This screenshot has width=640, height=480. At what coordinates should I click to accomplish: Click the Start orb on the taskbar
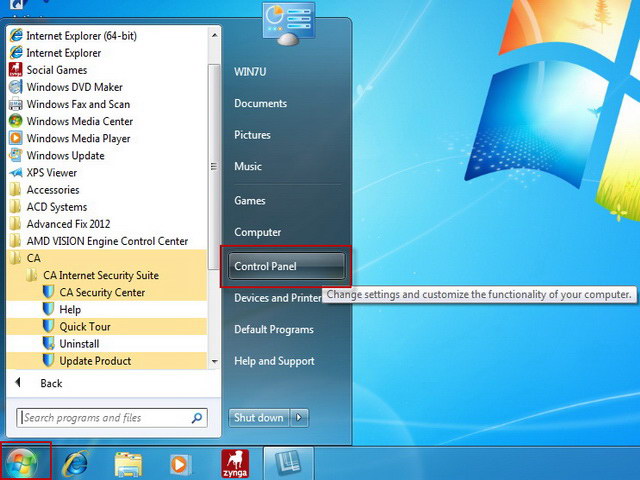click(21, 463)
